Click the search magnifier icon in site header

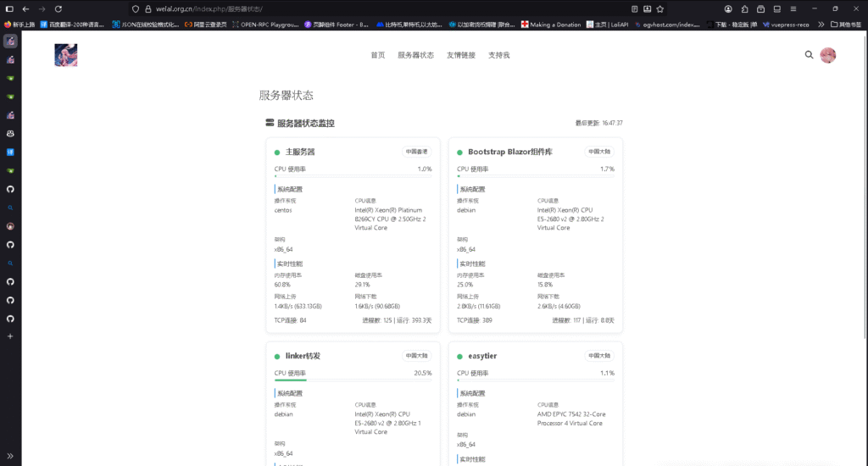tap(809, 55)
